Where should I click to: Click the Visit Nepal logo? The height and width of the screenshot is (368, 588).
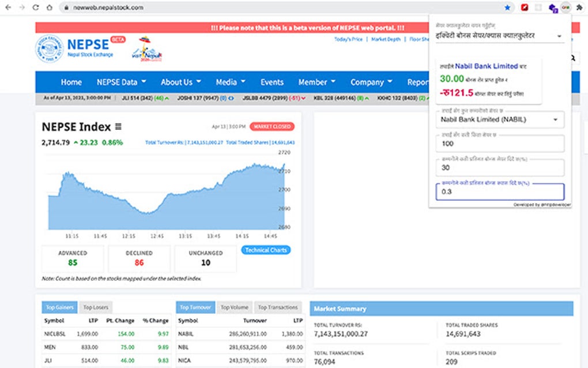tap(146, 49)
